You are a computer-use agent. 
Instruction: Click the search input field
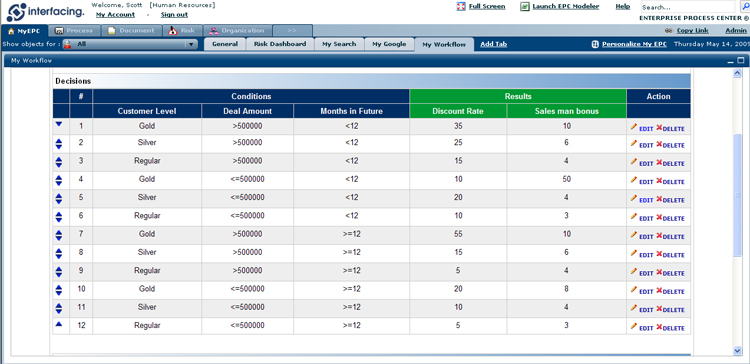(688, 7)
